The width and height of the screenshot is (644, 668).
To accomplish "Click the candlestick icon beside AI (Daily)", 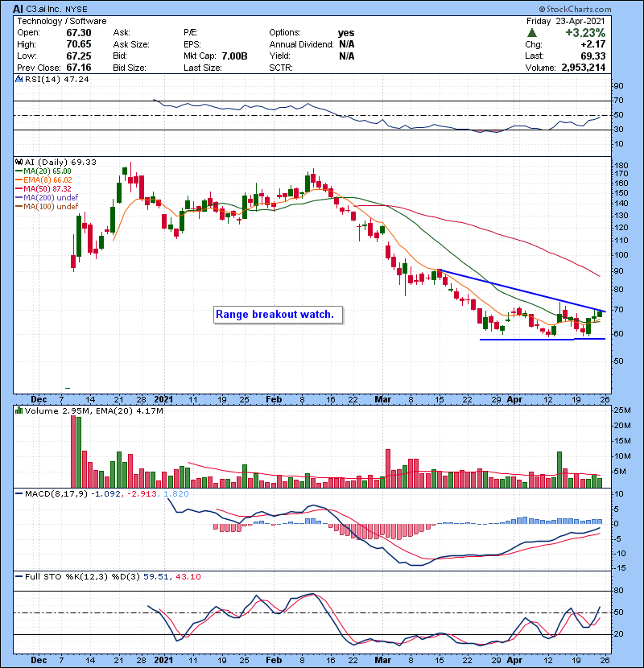I will [19, 162].
